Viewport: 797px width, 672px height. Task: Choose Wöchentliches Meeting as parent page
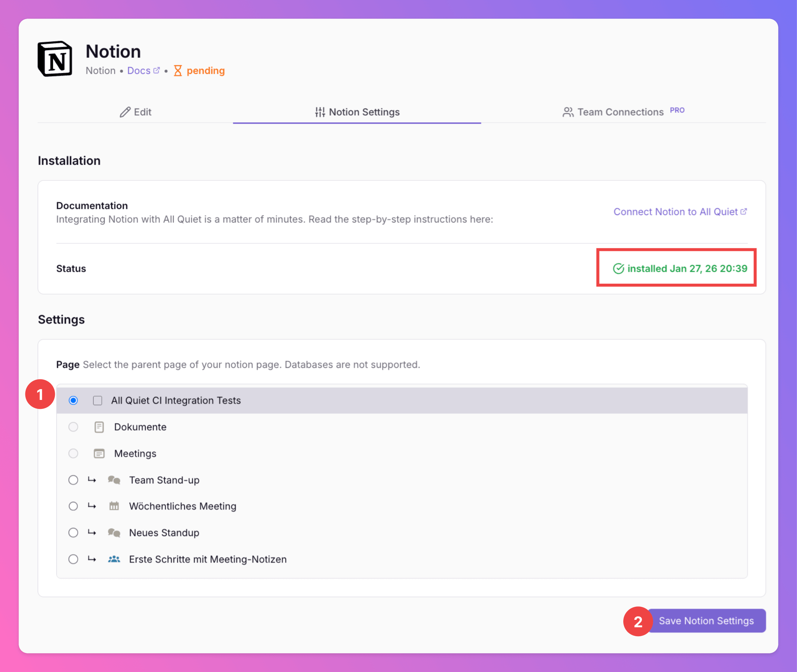[x=73, y=506]
